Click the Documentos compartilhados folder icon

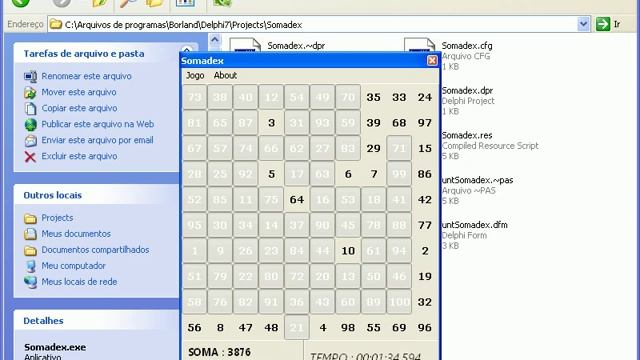click(30, 250)
